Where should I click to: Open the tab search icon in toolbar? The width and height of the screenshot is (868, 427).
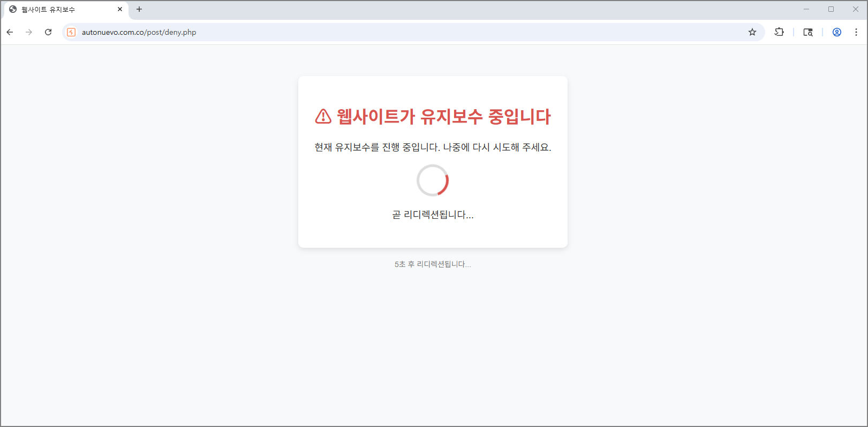(808, 32)
